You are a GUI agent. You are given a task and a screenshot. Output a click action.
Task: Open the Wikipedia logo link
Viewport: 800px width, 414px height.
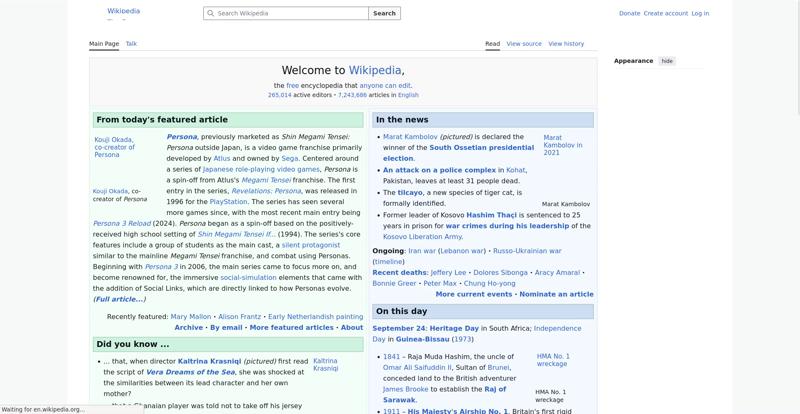pos(123,11)
